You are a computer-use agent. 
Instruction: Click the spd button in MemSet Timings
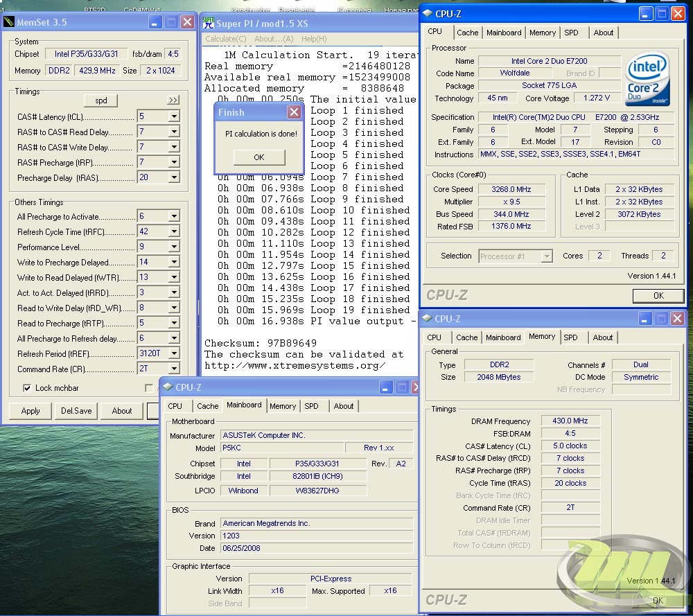point(100,100)
